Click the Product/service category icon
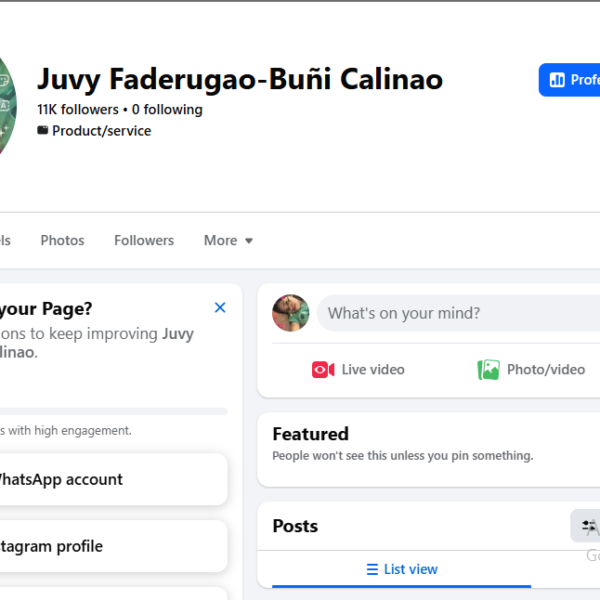Screen dimensions: 600x600 coord(42,130)
